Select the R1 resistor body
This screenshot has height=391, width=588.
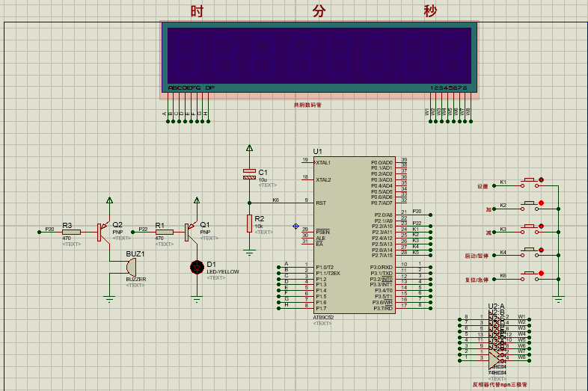165,232
